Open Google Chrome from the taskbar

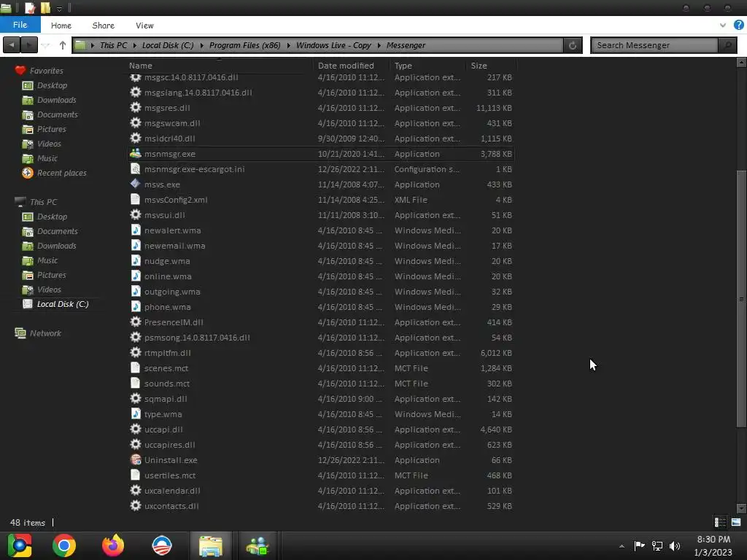click(x=64, y=545)
